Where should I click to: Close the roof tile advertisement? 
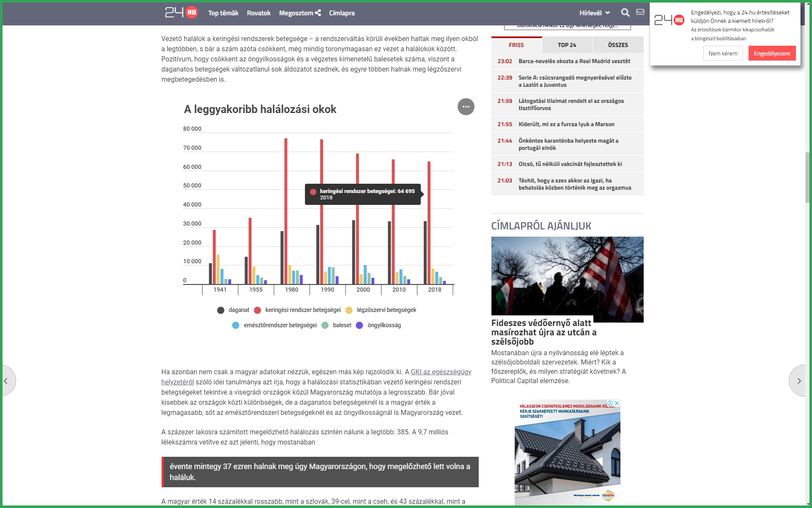[617, 403]
